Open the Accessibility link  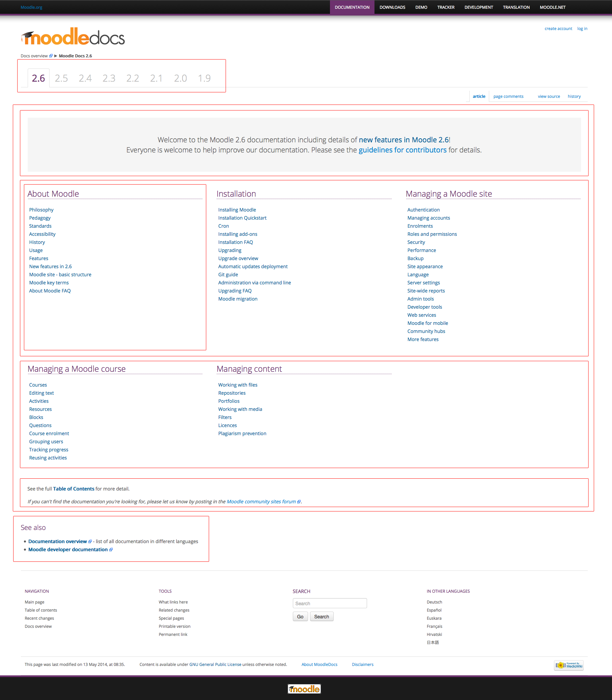pos(43,234)
